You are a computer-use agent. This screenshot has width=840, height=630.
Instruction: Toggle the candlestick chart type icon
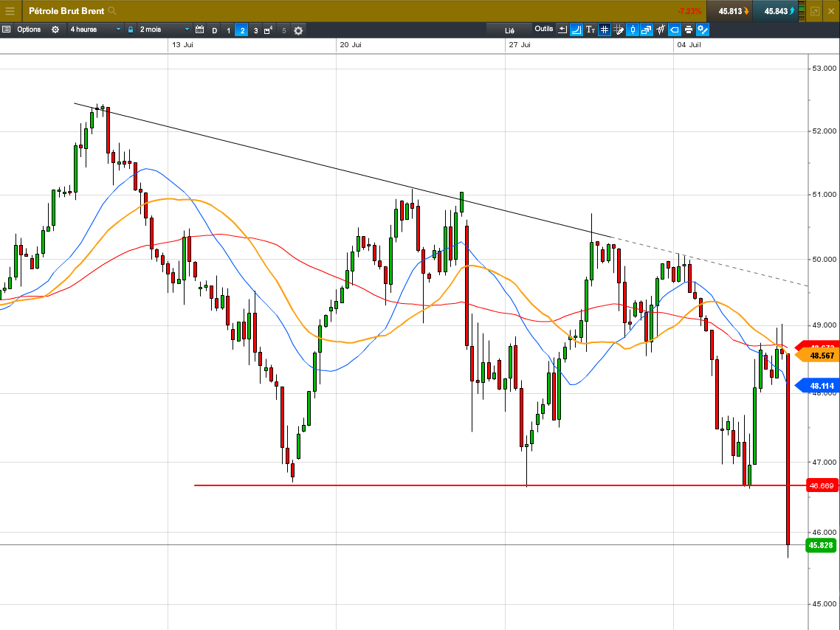pyautogui.click(x=632, y=30)
